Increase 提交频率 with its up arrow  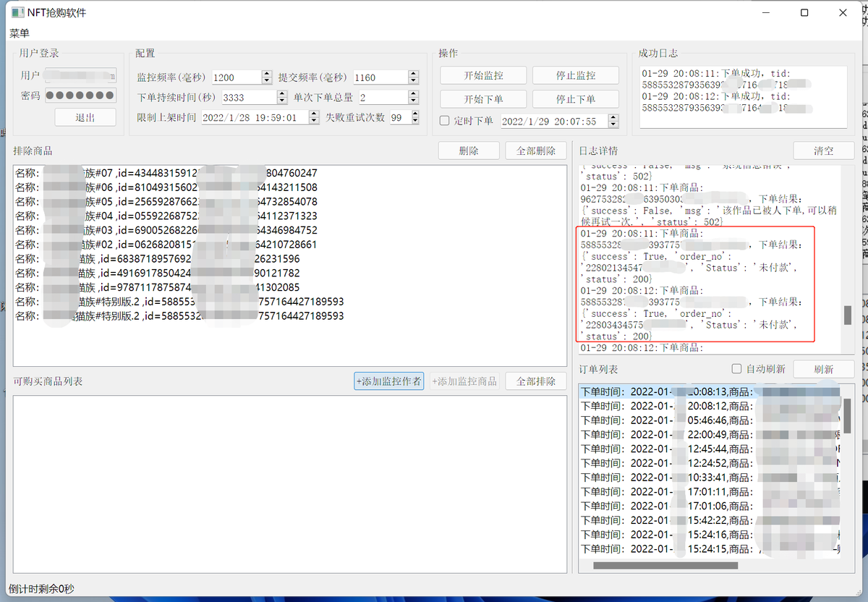click(x=413, y=74)
